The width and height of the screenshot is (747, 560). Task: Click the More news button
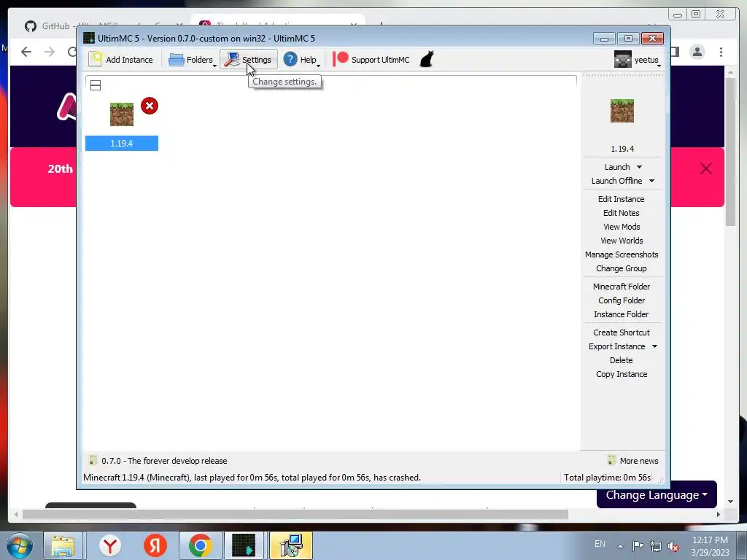[x=633, y=461]
